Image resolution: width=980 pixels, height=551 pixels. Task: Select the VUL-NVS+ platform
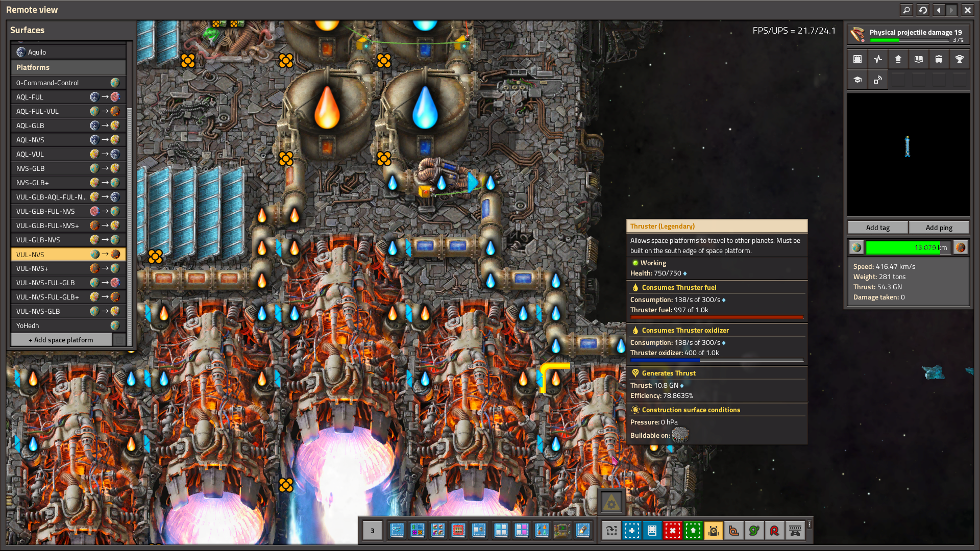[x=68, y=268]
